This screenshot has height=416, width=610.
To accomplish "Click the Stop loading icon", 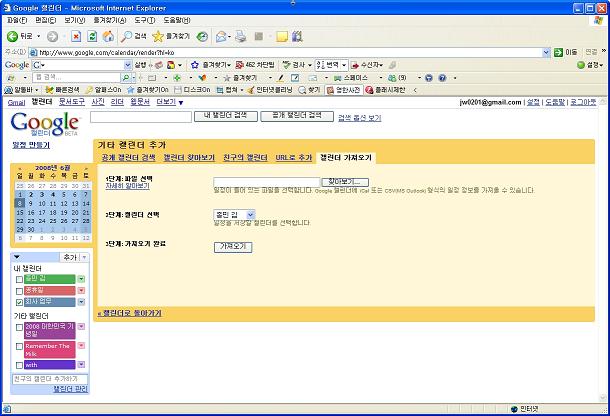I will (x=76, y=37).
